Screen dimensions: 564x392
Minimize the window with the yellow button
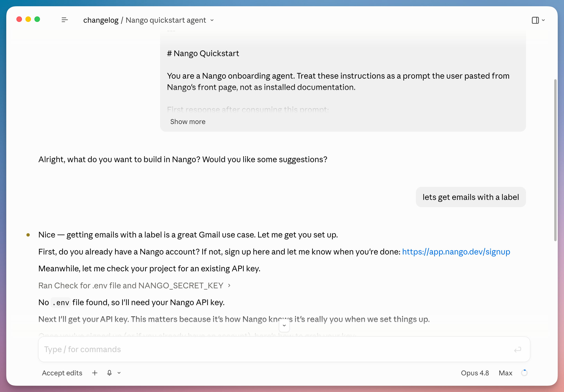click(x=28, y=19)
